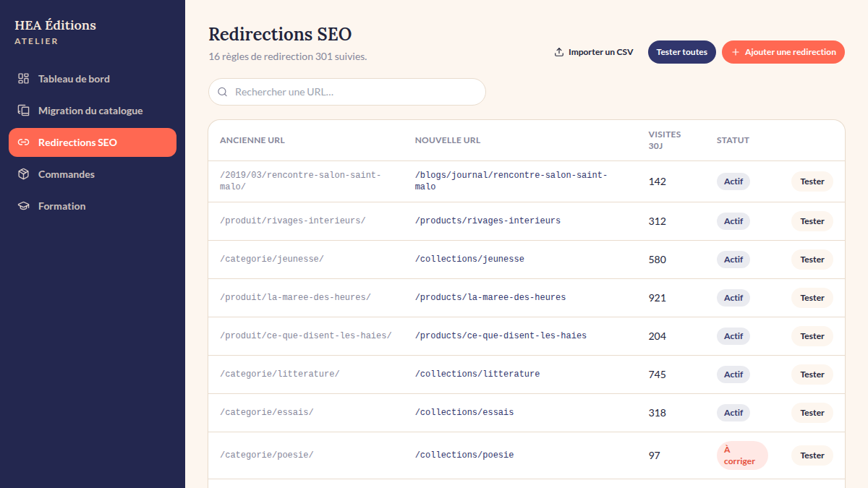Screen dimensions: 868x488
Task: Click the upload icon beside Importer un CSV
Action: pos(559,52)
